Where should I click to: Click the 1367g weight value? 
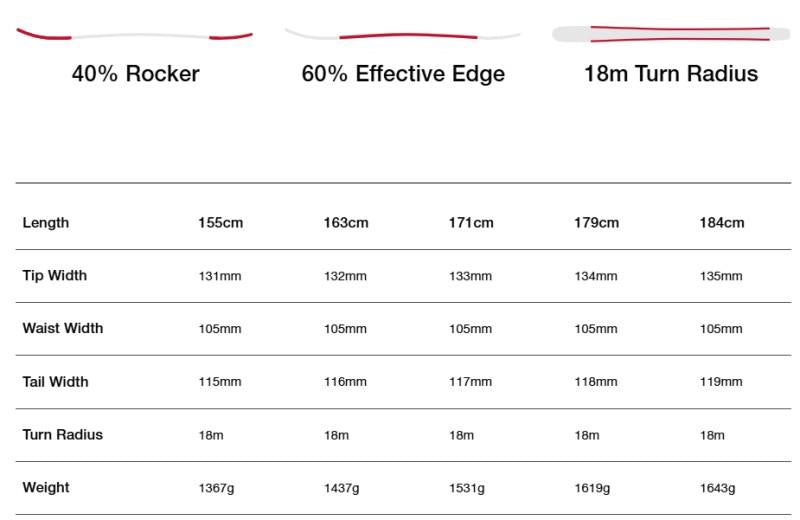click(x=216, y=488)
